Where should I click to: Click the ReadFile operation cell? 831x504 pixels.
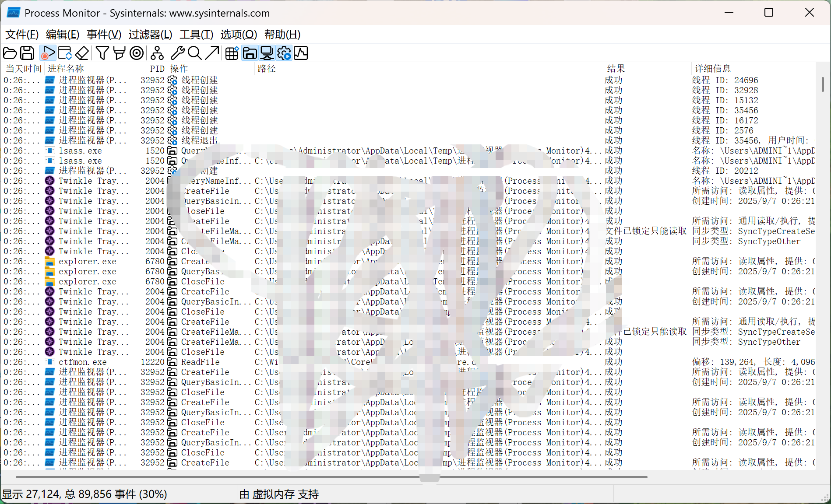[200, 362]
